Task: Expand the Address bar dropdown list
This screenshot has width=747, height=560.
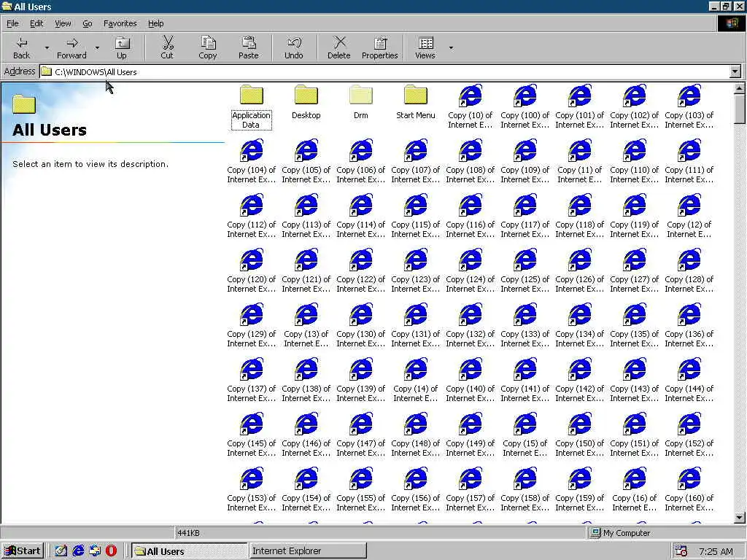Action: [735, 72]
